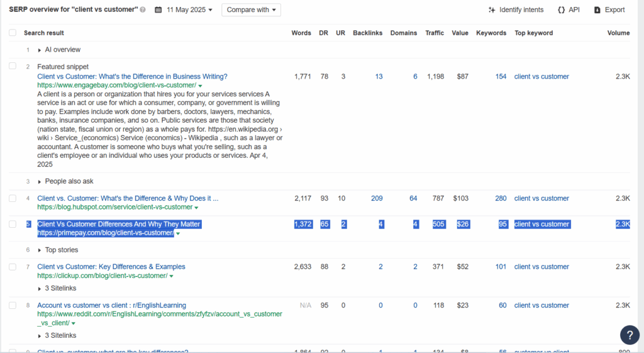Screen dimensions: 644x353
Task: Open dropdown arrow after engagebay.com URL
Action: click(x=201, y=86)
